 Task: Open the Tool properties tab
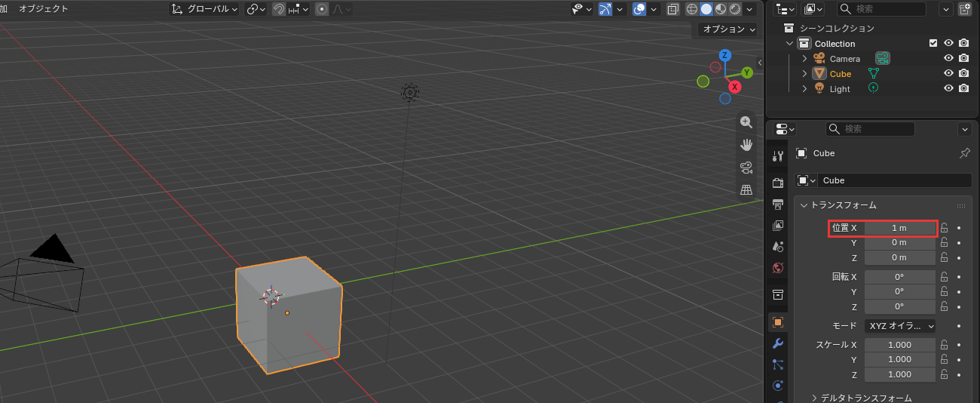778,155
